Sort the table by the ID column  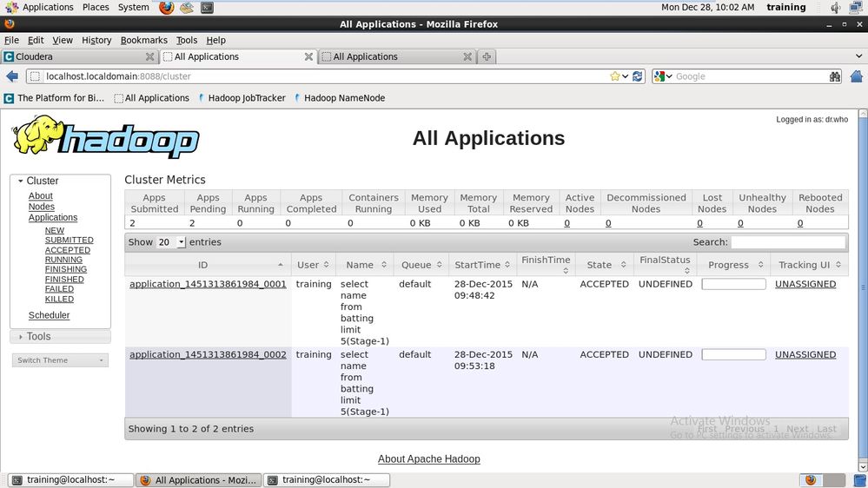(202, 265)
